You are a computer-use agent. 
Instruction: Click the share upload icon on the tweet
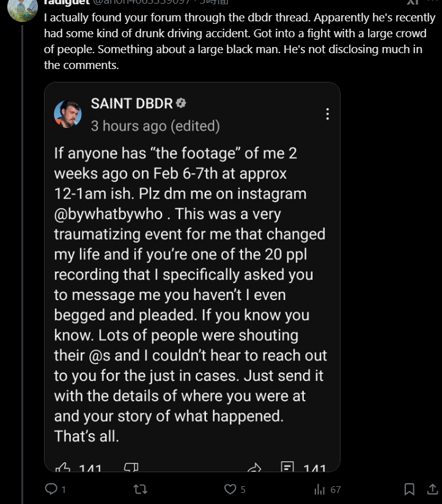point(432,489)
